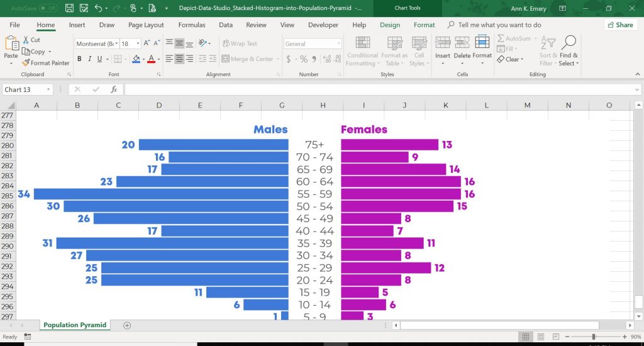Toggle Italic formatting
The image size is (644, 346).
[x=89, y=59]
